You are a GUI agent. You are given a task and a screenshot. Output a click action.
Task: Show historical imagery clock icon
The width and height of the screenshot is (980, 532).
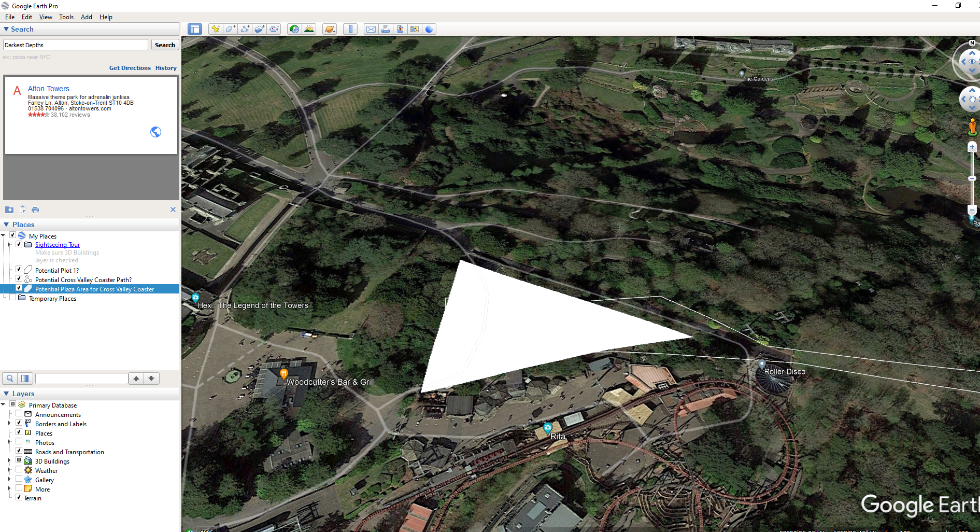294,29
